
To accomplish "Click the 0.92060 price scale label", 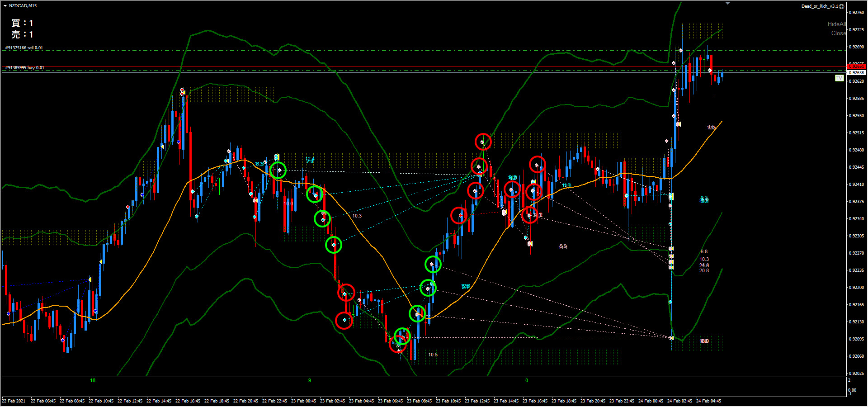I will [x=857, y=356].
